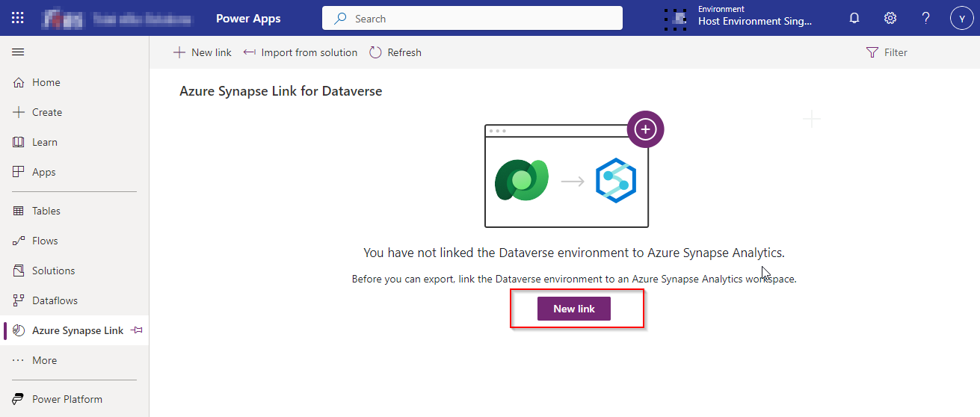Open Power Platform in the sidebar
980x417 pixels.
(67, 399)
